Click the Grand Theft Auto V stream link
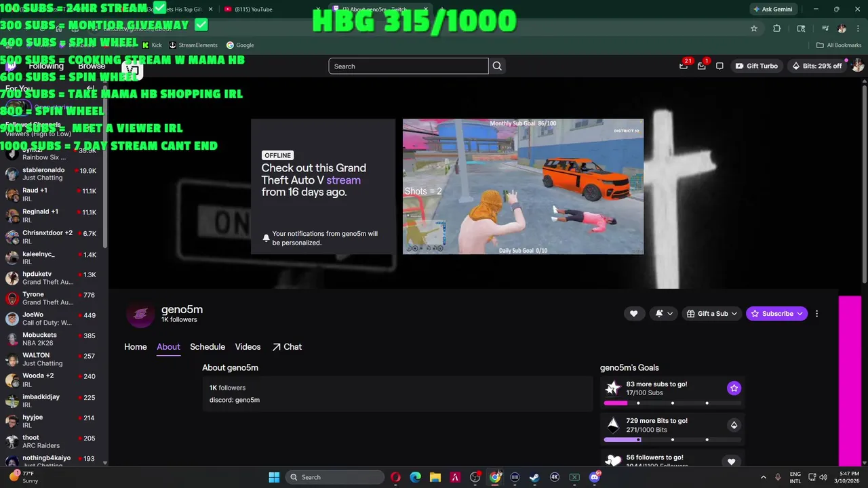Screen dimensions: 868x488 click(x=343, y=180)
